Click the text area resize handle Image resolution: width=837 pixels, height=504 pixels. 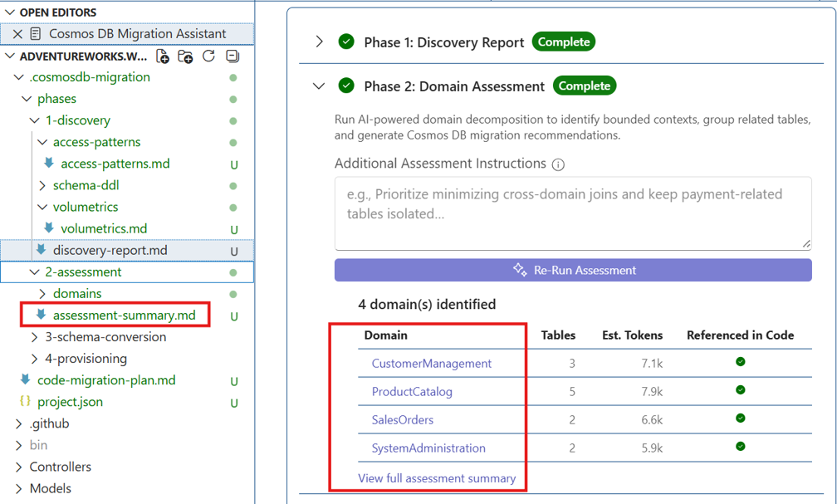[x=806, y=244]
